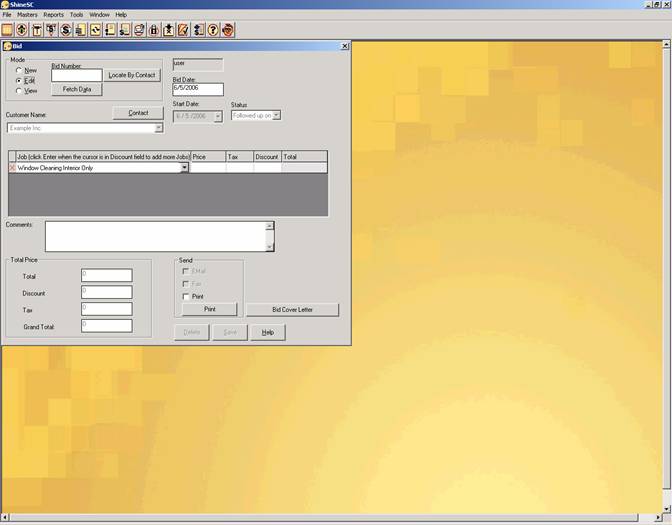Click the letter T toolbar icon
Viewport: 672px width, 525px height.
(37, 30)
